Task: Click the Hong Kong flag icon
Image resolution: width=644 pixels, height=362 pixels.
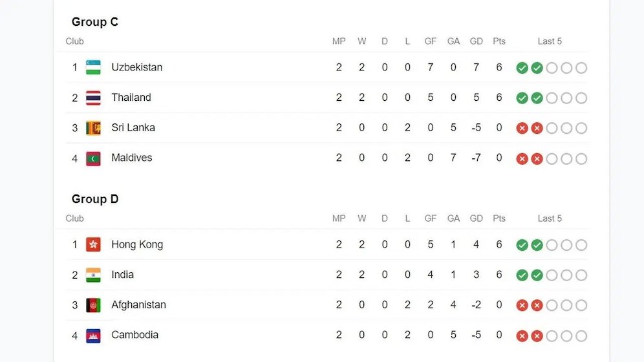Action: tap(93, 244)
